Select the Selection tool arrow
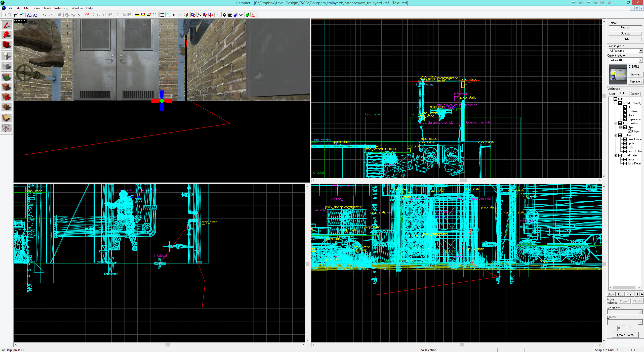644x352 pixels. (7, 25)
